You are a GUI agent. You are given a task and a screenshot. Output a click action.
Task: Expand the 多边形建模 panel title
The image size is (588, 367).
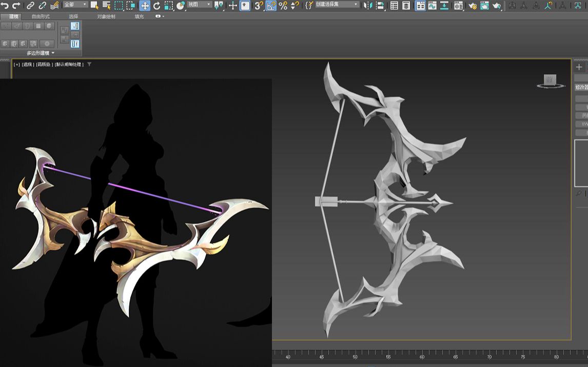pyautogui.click(x=40, y=53)
